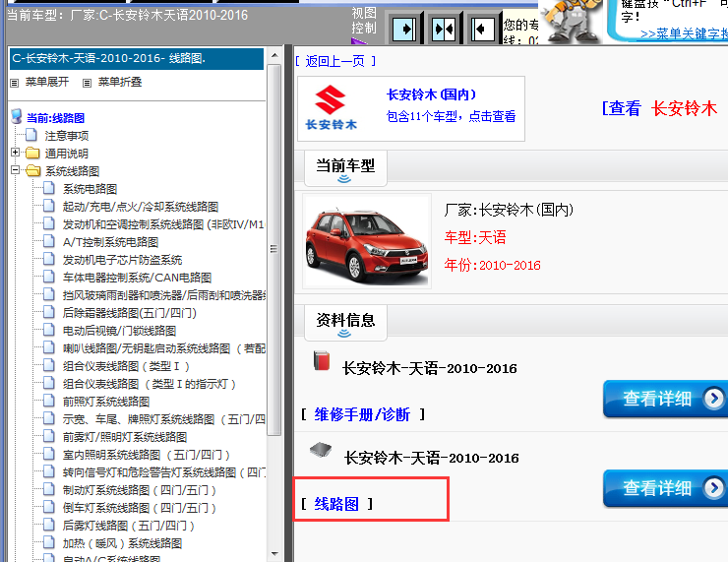The width and height of the screenshot is (728, 562).
Task: Open the 维修手册/诊断 link
Action: (x=362, y=414)
